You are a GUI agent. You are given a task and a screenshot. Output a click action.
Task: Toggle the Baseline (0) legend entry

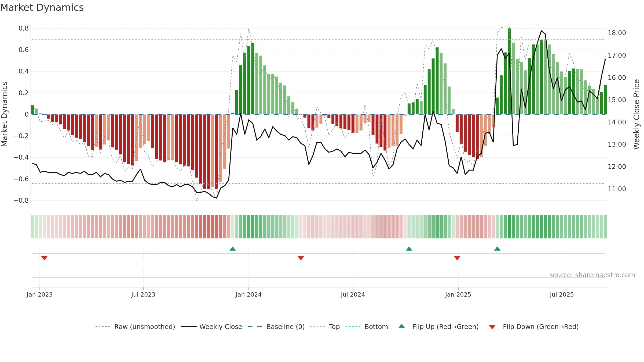(x=276, y=327)
